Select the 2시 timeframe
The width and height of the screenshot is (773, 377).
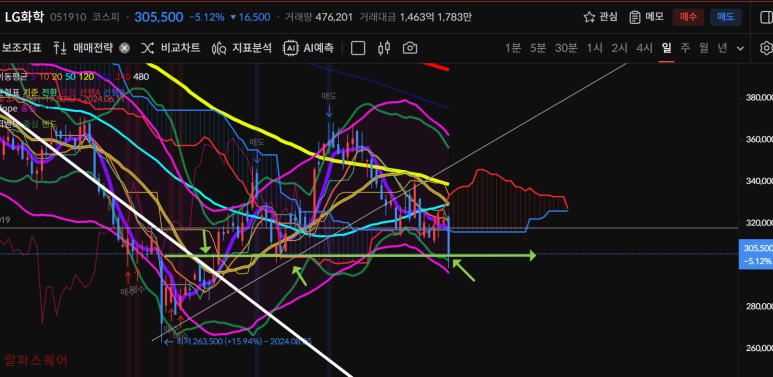[620, 48]
